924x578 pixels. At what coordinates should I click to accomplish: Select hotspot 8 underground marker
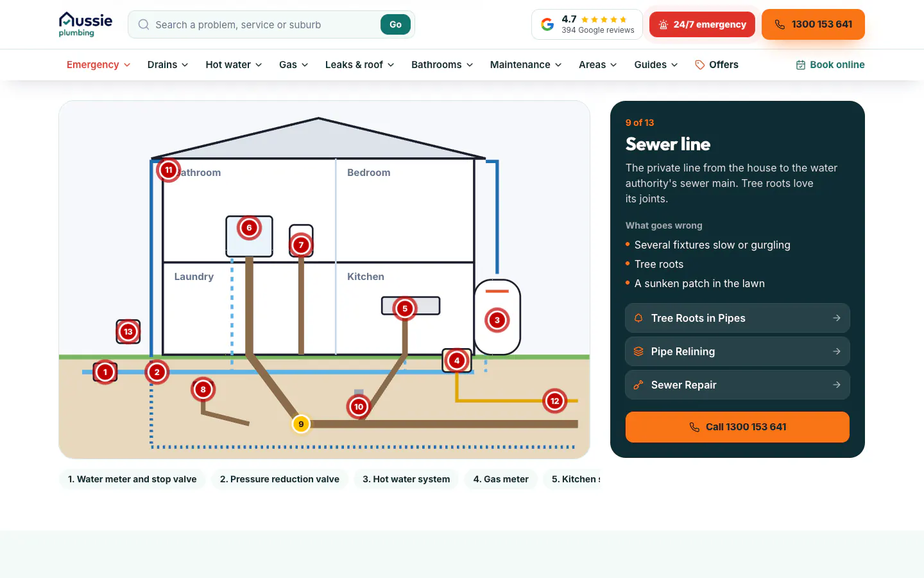click(203, 389)
